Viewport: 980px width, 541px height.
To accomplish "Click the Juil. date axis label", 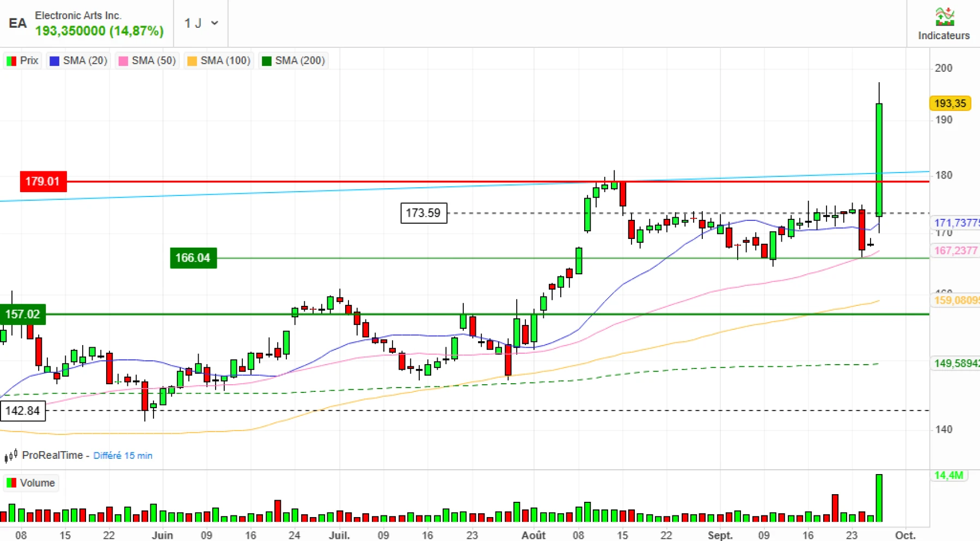I will (x=339, y=535).
